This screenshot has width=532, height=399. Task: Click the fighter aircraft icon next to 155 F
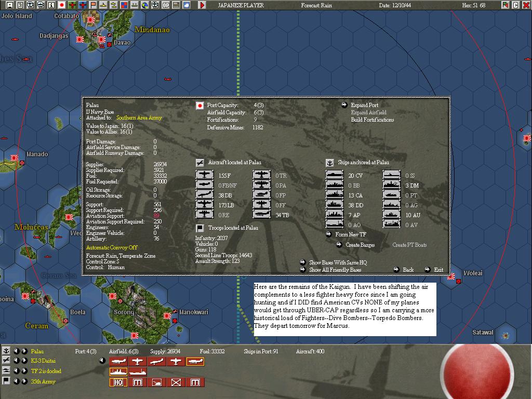[205, 175]
